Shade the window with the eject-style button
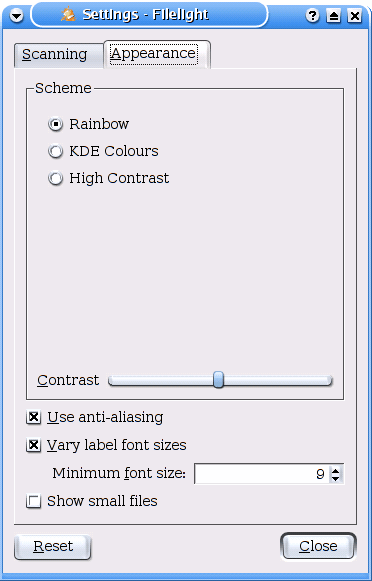 pyautogui.click(x=333, y=16)
